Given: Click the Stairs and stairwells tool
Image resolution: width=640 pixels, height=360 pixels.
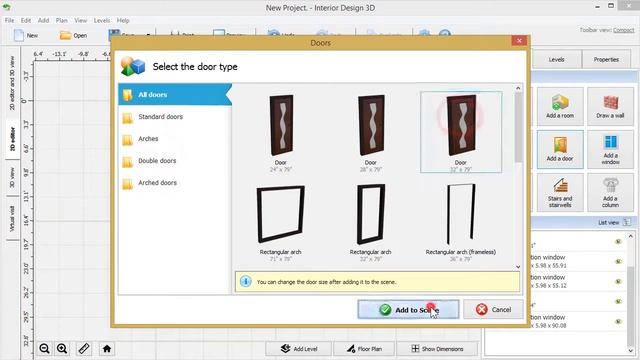Looking at the screenshot, I should point(560,193).
